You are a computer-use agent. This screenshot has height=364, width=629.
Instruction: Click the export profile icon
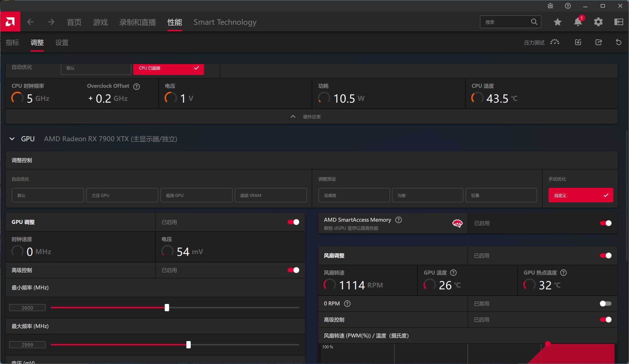(598, 42)
